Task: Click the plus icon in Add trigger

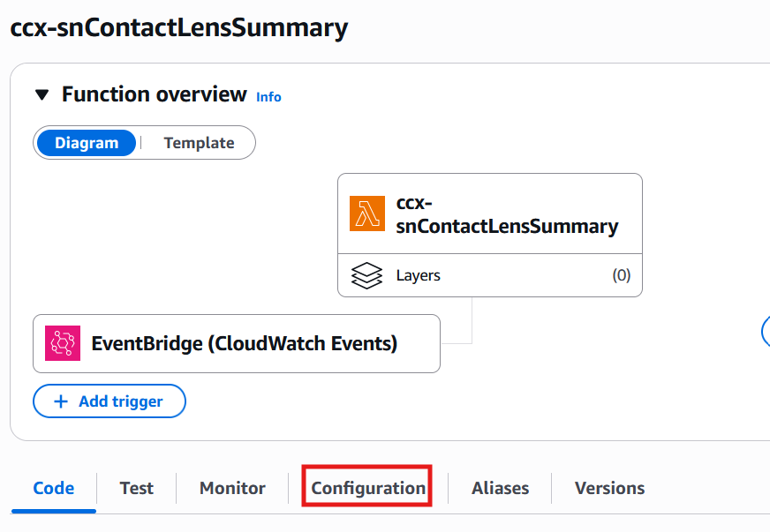Action: (60, 401)
